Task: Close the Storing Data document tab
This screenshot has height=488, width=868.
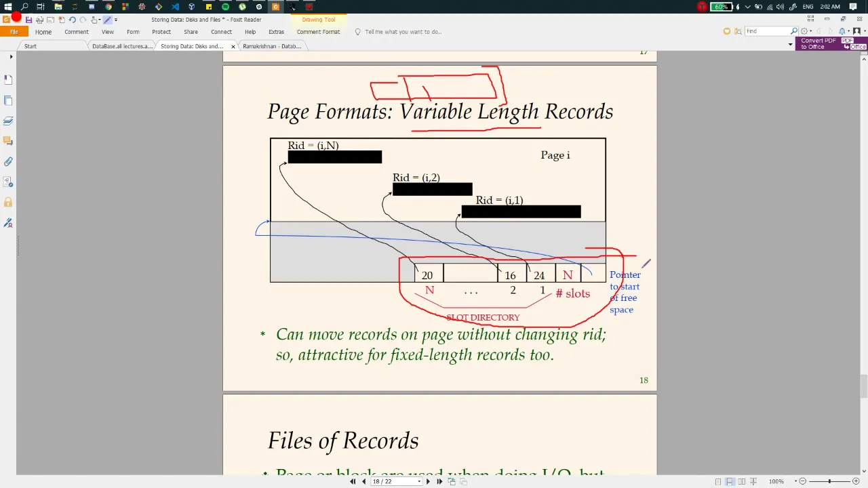Action: coord(233,47)
